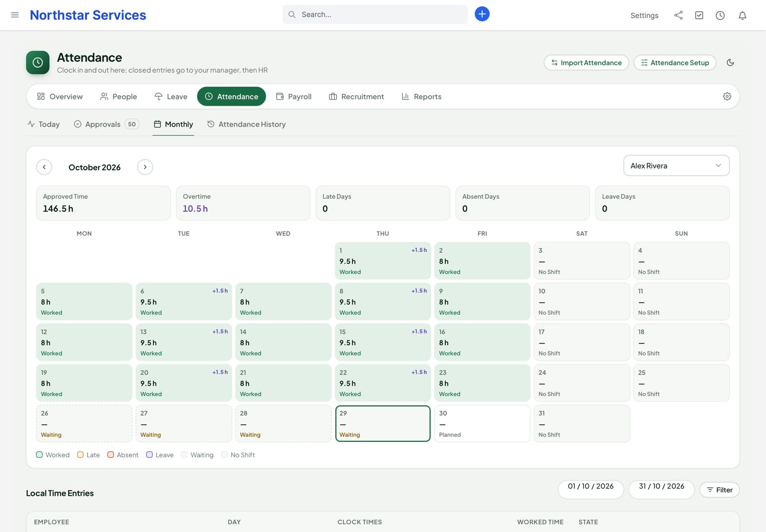Select the October 29 Waiting day cell
Image resolution: width=766 pixels, height=532 pixels.
coord(383,424)
